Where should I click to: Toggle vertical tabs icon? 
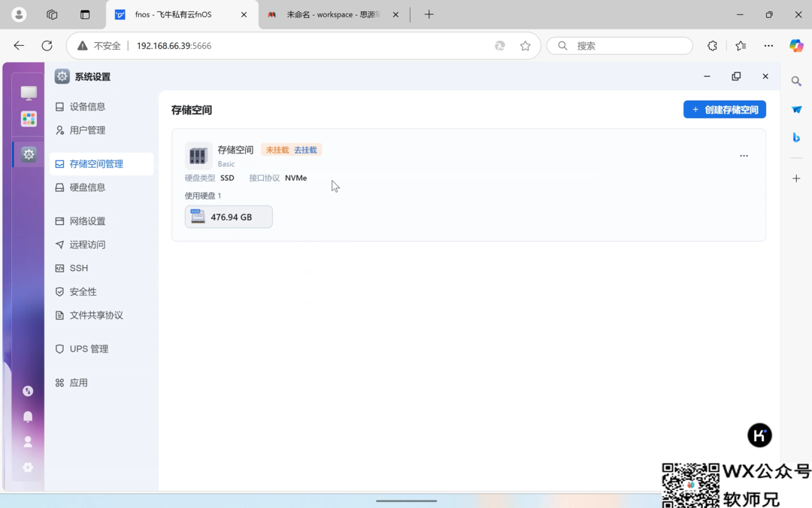coord(85,14)
